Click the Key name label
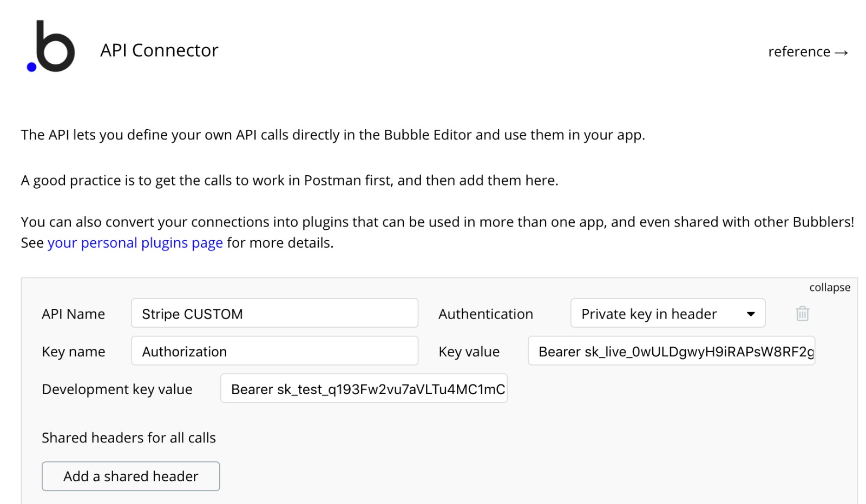The image size is (866, 504). 74,352
